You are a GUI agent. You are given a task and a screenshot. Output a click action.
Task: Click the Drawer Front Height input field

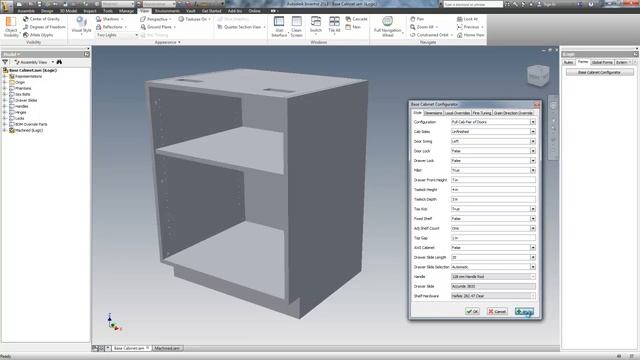pyautogui.click(x=493, y=180)
